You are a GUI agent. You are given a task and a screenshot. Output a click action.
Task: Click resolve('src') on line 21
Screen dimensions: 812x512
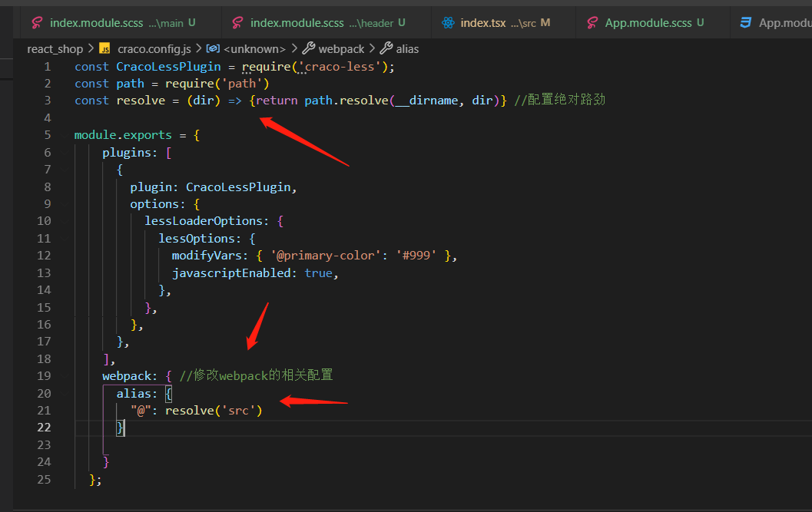point(214,411)
